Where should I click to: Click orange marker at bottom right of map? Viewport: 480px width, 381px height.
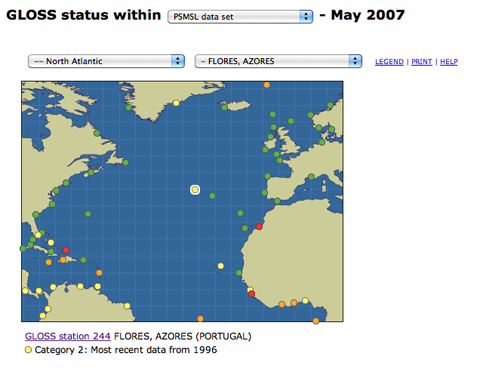click(x=316, y=321)
